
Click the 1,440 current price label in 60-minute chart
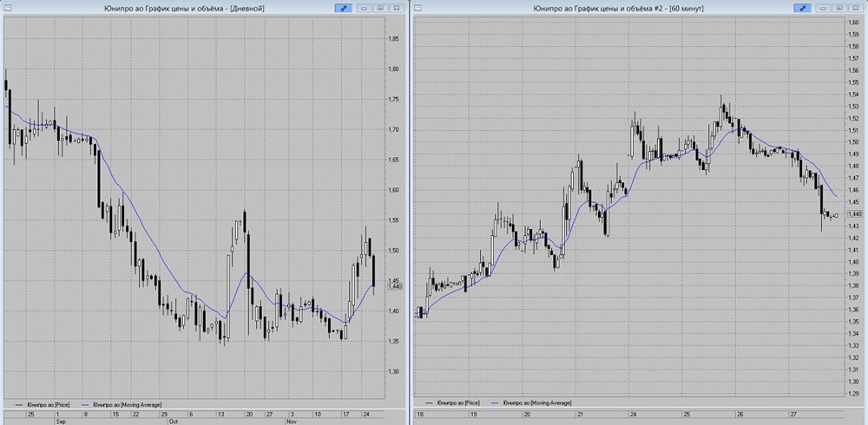pos(855,213)
